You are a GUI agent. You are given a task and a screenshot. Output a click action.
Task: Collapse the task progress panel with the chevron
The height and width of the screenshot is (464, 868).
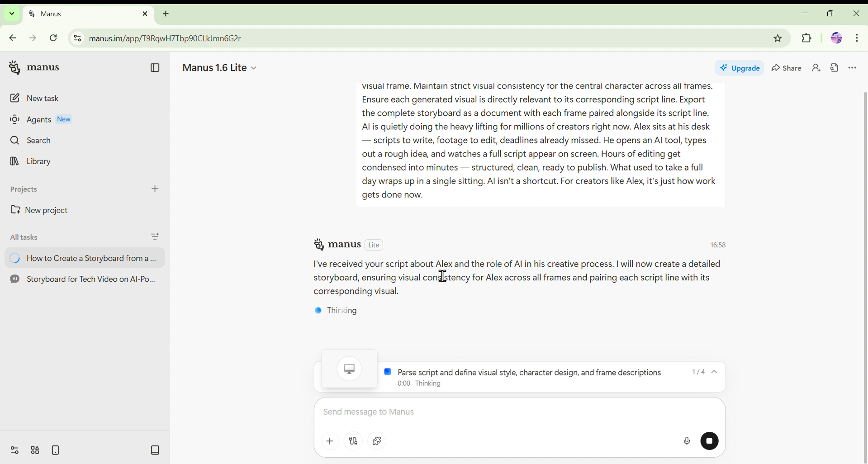[715, 372]
